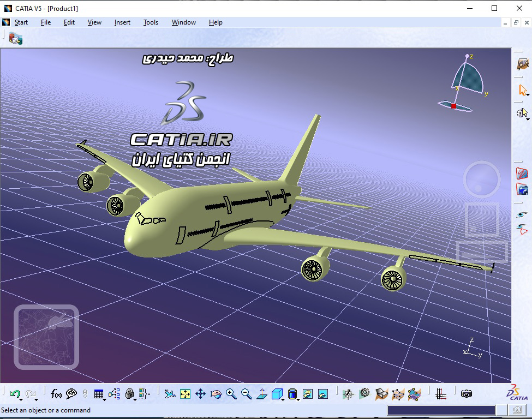Viewport: 532px width, 419px height.
Task: Expand the view cube dropdown arrow
Action: (x=283, y=400)
